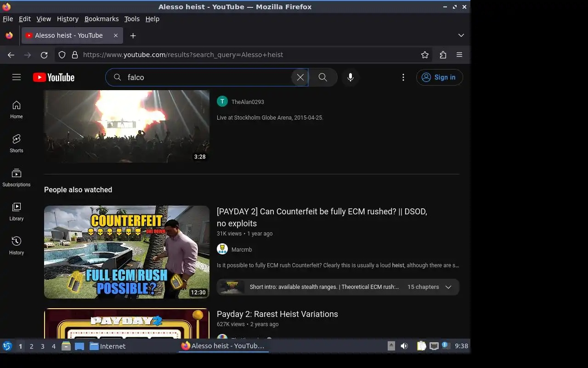Open TheAlan0293 channel link
The height and width of the screenshot is (368, 588).
point(248,102)
